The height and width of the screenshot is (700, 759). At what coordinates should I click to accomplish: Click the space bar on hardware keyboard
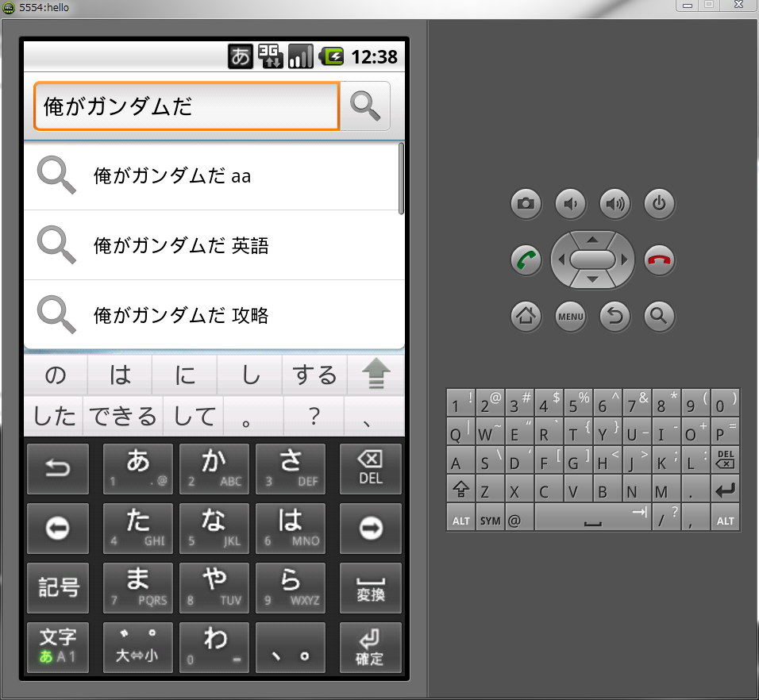[593, 518]
